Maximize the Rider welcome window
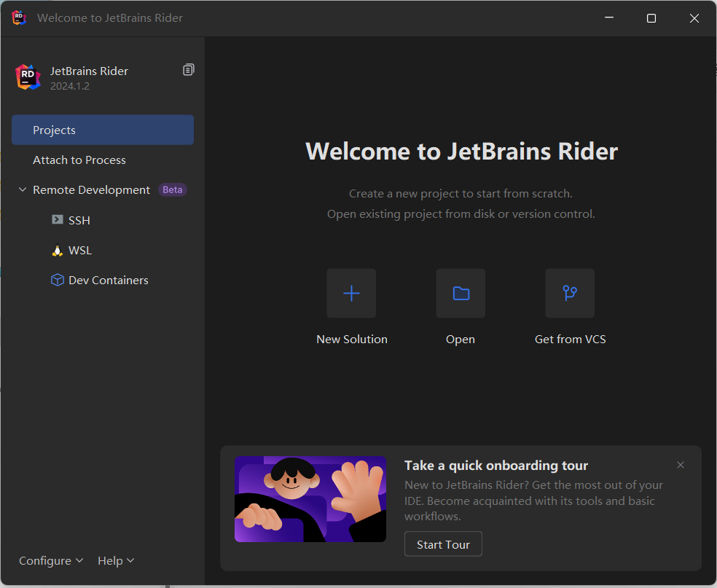The image size is (717, 588). tap(651, 18)
